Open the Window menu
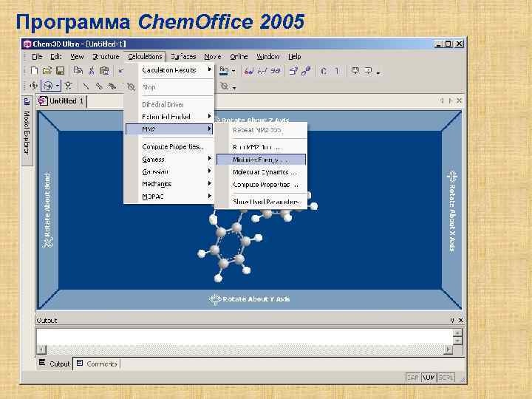 [267, 57]
